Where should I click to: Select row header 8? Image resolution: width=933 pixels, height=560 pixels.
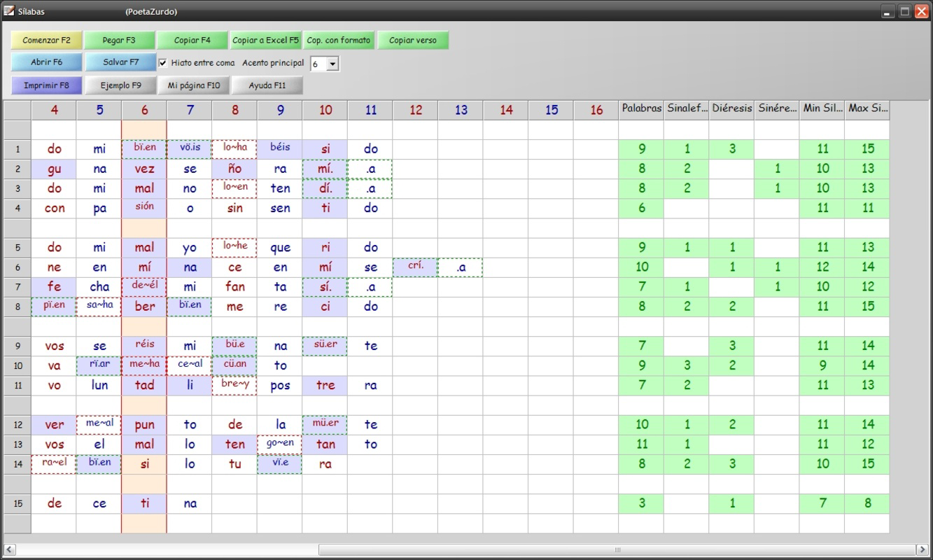[17, 307]
